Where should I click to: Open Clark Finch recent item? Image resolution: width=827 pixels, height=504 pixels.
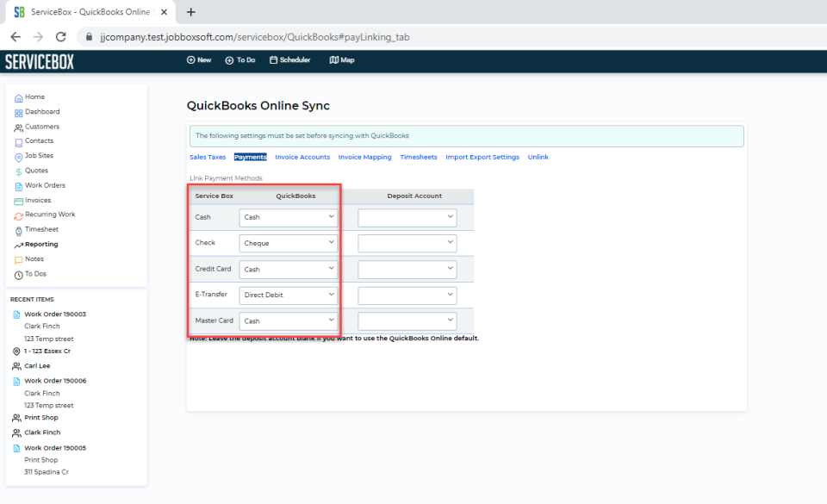42,432
